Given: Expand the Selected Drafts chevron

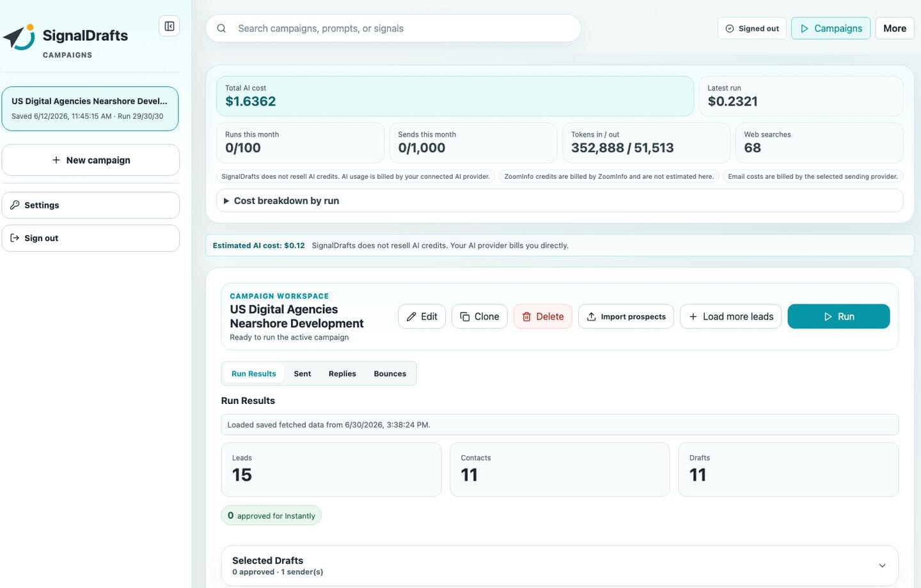Looking at the screenshot, I should (882, 566).
